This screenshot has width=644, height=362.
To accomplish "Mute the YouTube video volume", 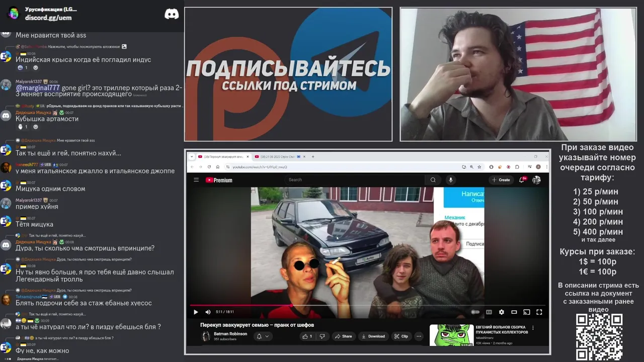I will point(208,312).
